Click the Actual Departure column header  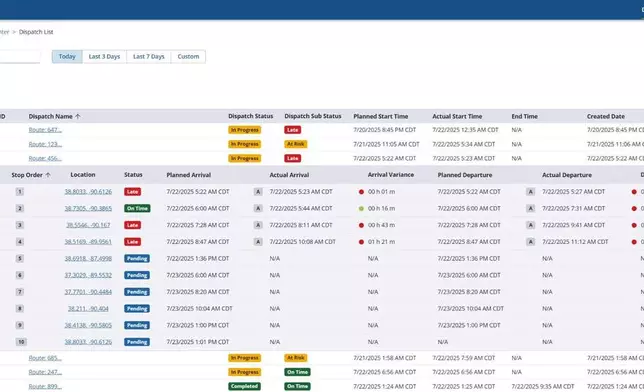(x=567, y=175)
